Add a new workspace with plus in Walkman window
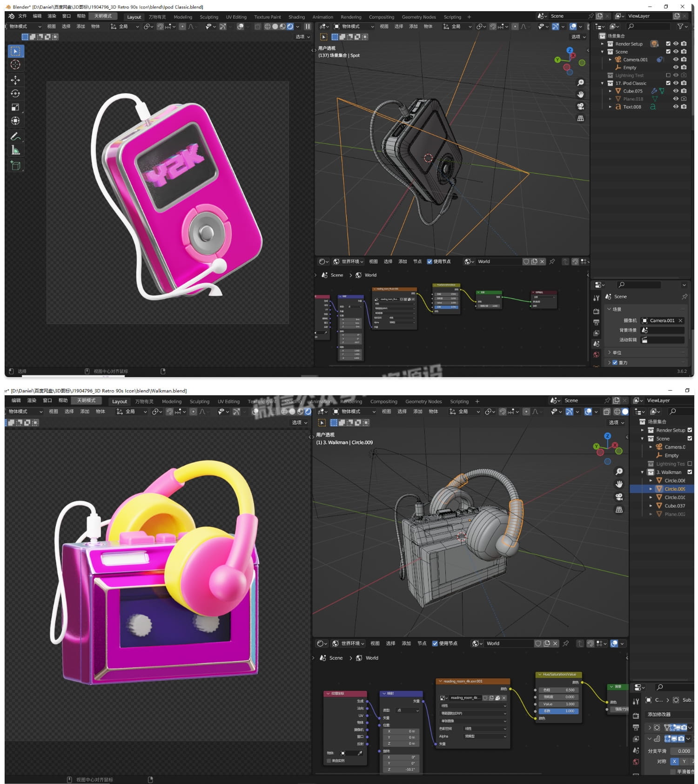698x784 pixels. pyautogui.click(x=477, y=401)
